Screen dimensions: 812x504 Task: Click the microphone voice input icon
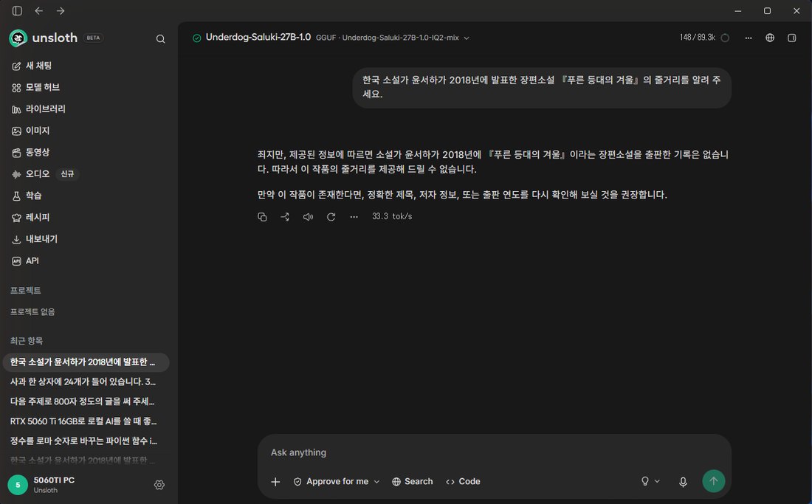click(683, 482)
